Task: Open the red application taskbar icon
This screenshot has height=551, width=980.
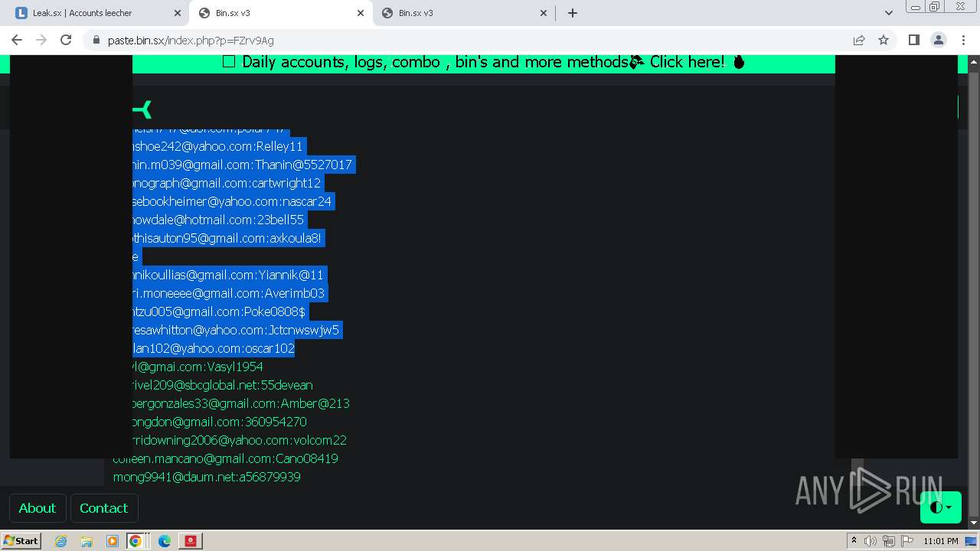Action: pyautogui.click(x=191, y=541)
